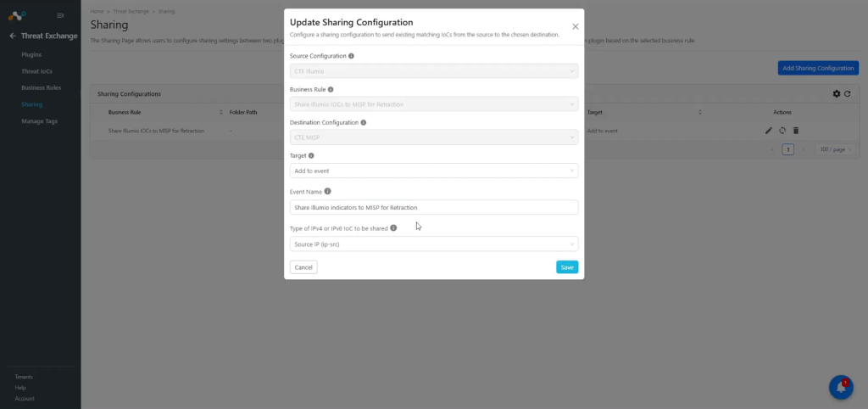Open the Source IP (ip-src) dropdown

[x=434, y=244]
